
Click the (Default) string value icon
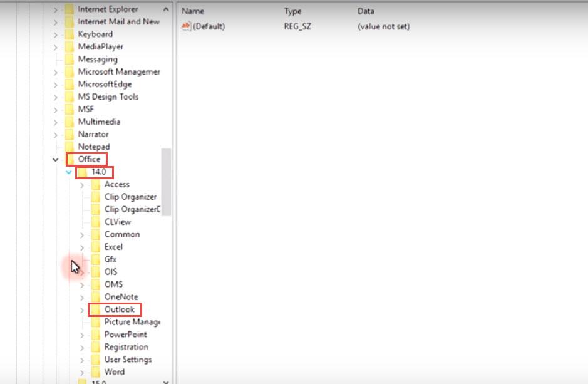coord(185,26)
